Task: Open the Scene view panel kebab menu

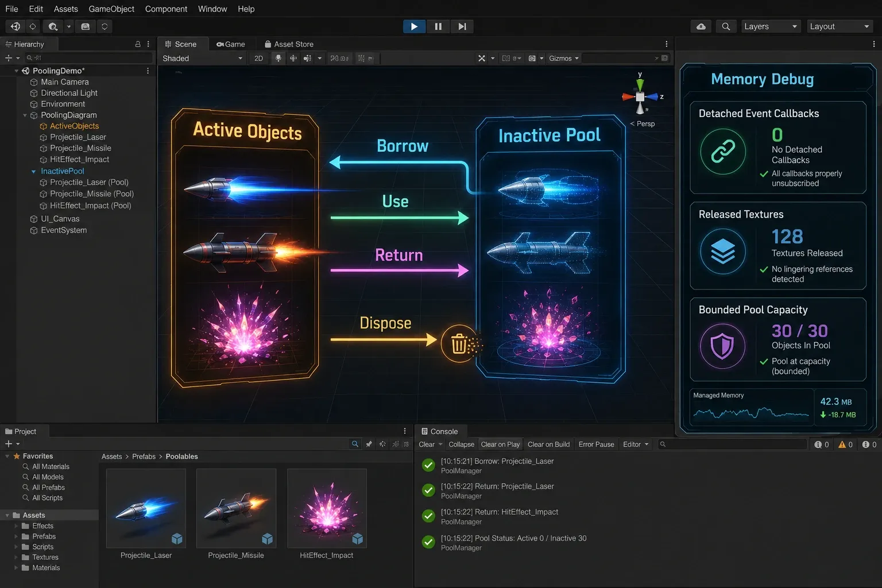Action: 666,44
